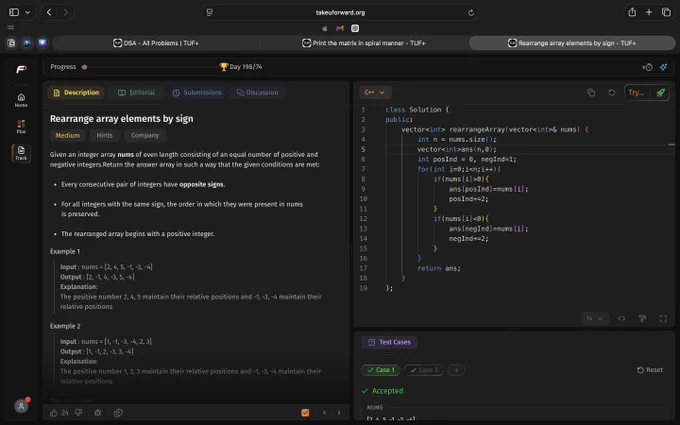Select Rearrange array elements by sign tab
This screenshot has height=425, width=680.
(572, 43)
